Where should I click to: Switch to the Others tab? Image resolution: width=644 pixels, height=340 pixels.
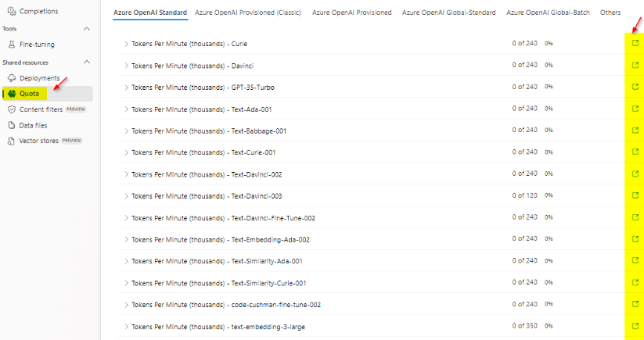[x=610, y=13]
